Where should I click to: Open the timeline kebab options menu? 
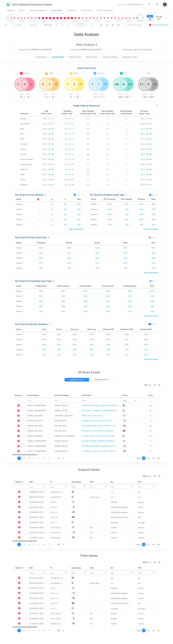coord(166,18)
